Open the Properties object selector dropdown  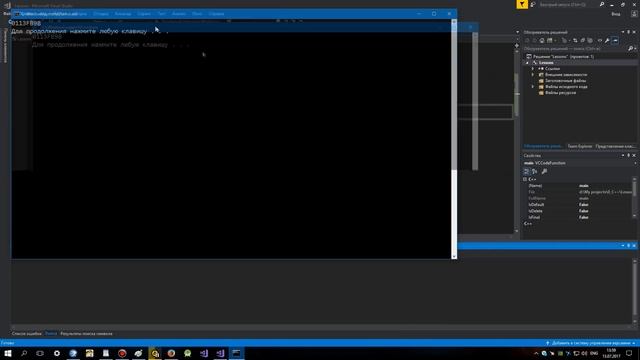click(x=635, y=163)
